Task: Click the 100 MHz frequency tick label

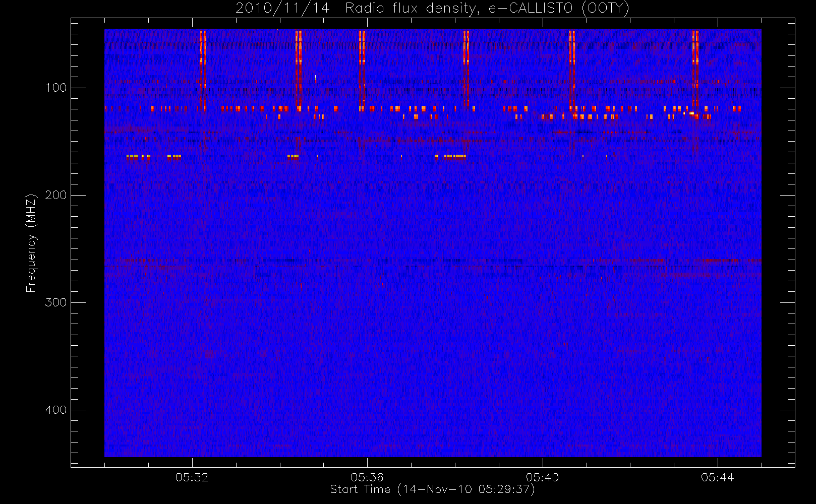Action: [55, 88]
